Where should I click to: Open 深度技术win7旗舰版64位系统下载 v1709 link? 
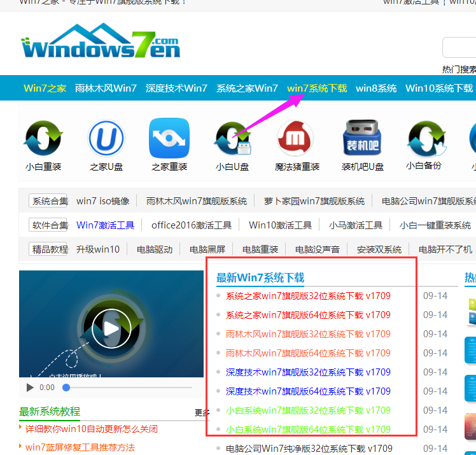(x=308, y=391)
